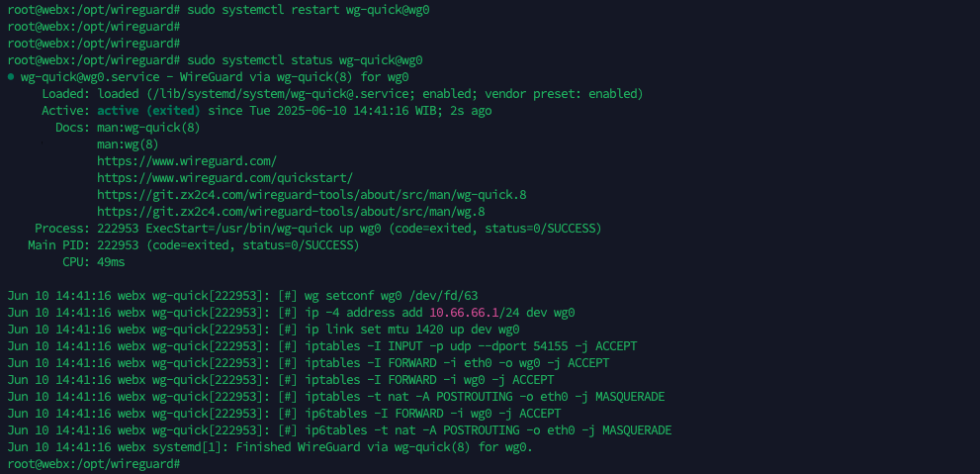Open the https://www.wireguard.com/ link
Viewport: 980px width, 474px height.
point(186,161)
